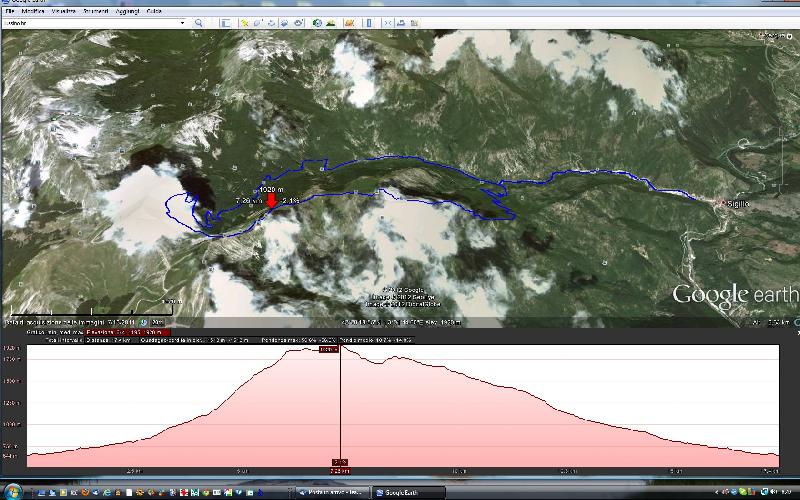Expand the search history dropdown arrow
The width and height of the screenshot is (800, 500).
(182, 23)
